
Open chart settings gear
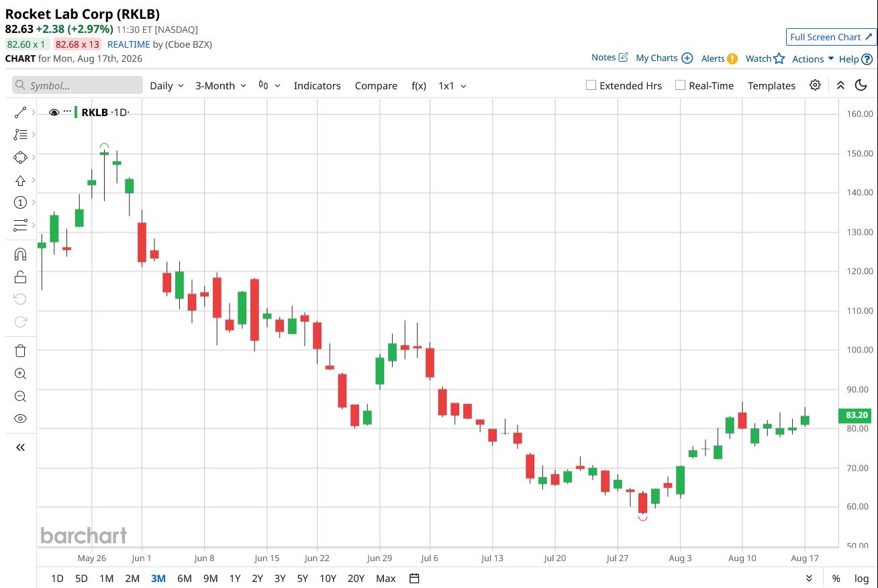pyautogui.click(x=815, y=85)
